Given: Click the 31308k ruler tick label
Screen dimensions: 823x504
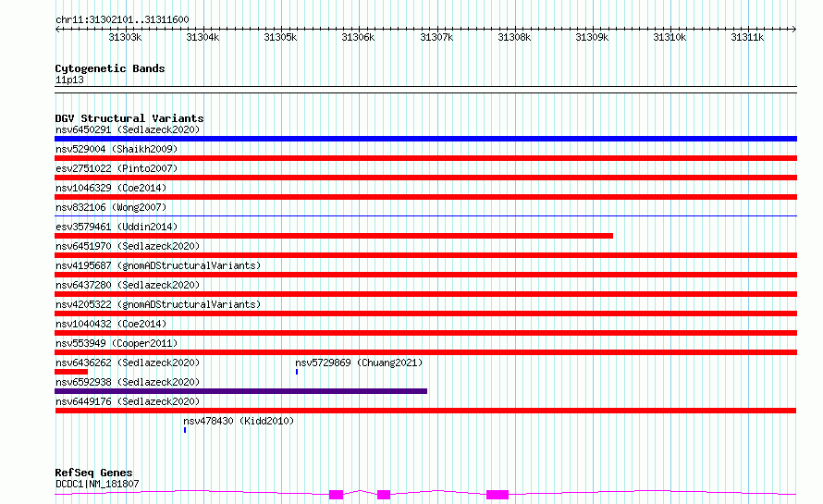Looking at the screenshot, I should [x=514, y=37].
